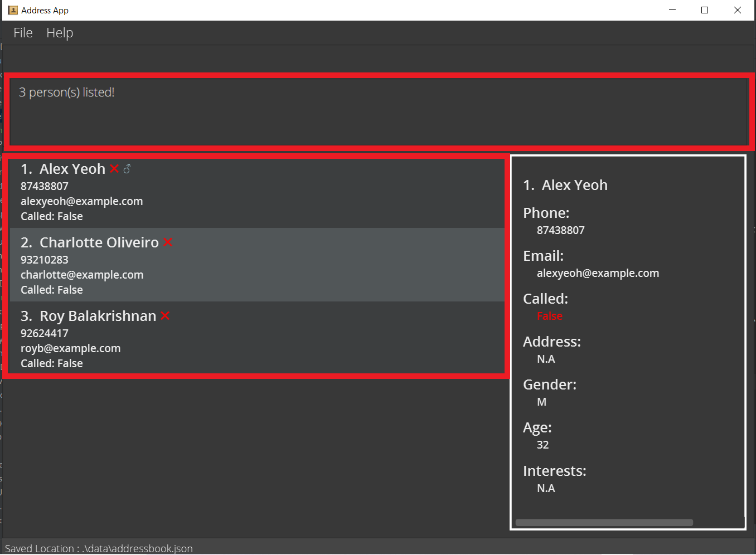The height and width of the screenshot is (555, 756).
Task: Click Roy's phone number 92624417
Action: point(45,333)
